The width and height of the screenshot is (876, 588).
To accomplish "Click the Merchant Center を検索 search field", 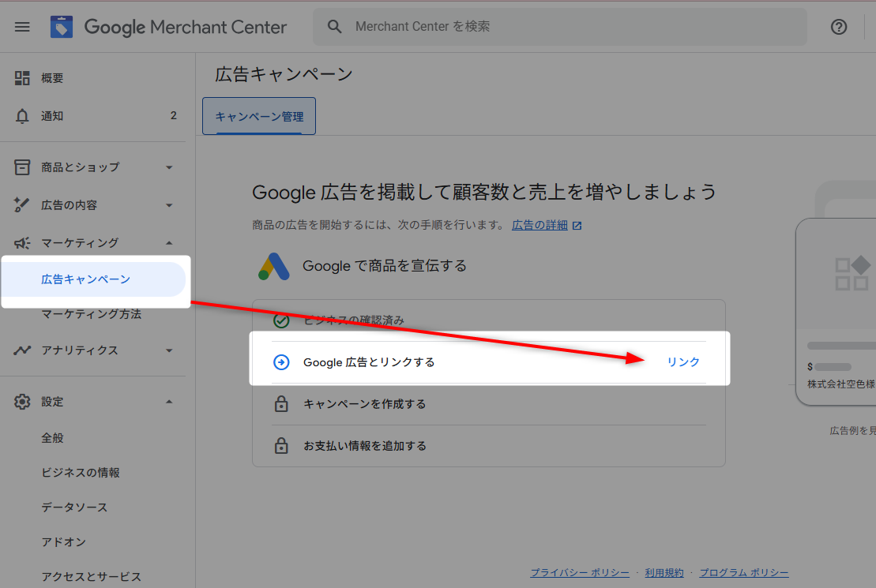I will tap(560, 27).
